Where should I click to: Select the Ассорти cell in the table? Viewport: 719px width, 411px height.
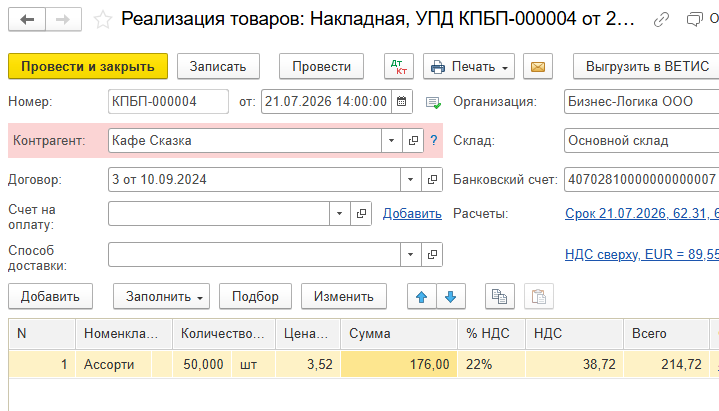pyautogui.click(x=114, y=364)
